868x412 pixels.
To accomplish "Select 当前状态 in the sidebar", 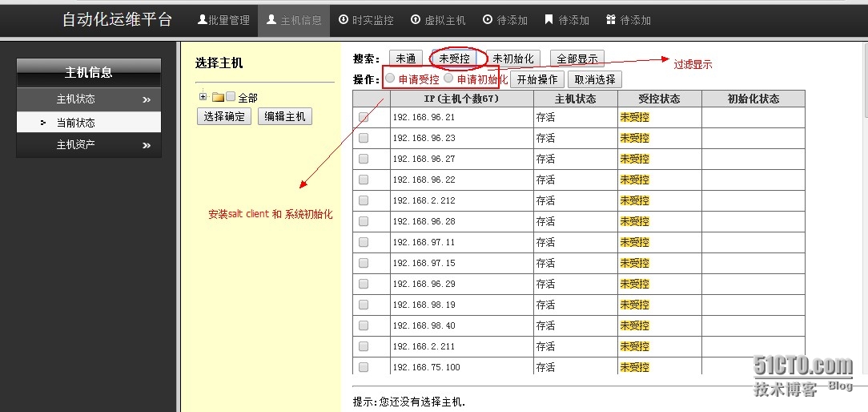I will 89,123.
